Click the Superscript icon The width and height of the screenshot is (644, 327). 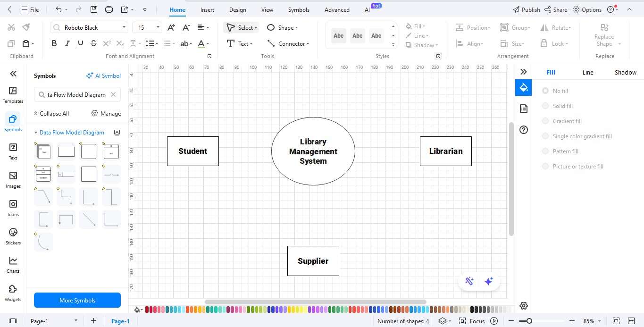[x=107, y=43]
